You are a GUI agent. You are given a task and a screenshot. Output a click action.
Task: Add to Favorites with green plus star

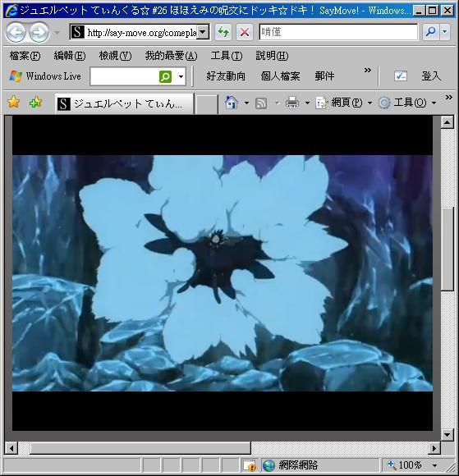pyautogui.click(x=35, y=102)
